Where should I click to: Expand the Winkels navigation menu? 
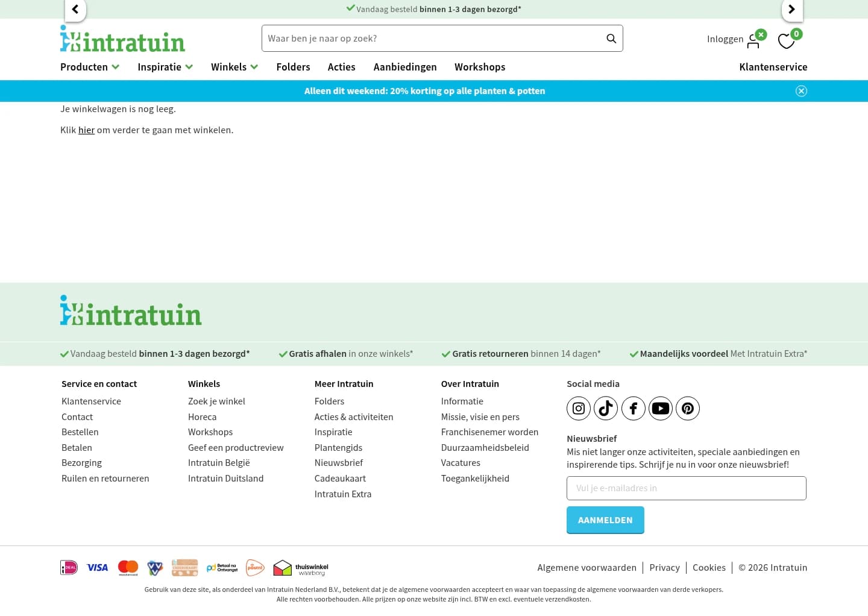(x=234, y=67)
